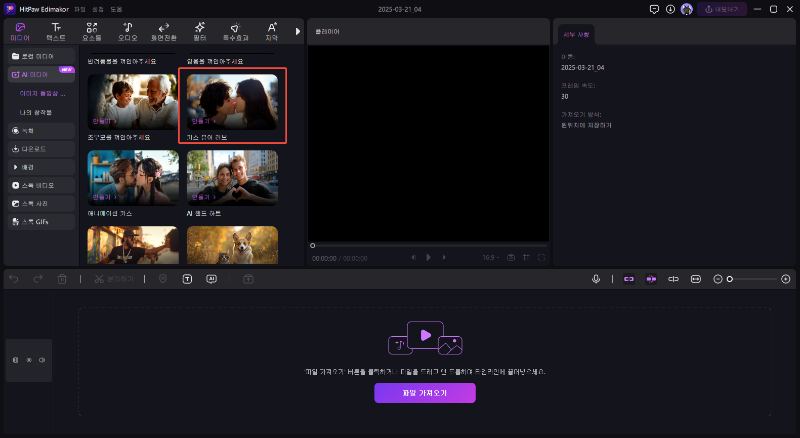The height and width of the screenshot is (438, 800).
Task: Open the 설정 menu in title bar
Action: [98, 9]
